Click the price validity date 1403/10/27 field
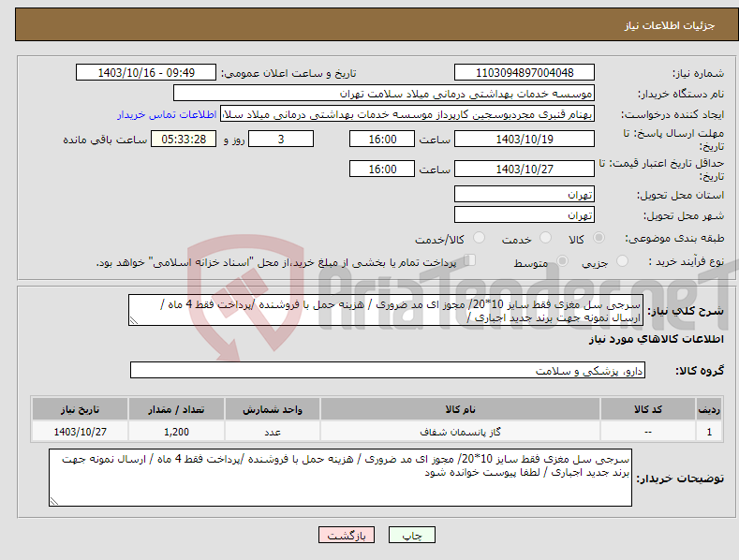The image size is (739, 560). 525,169
